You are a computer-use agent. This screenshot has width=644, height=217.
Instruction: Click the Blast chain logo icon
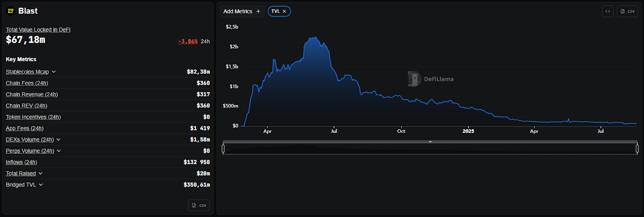[x=10, y=11]
